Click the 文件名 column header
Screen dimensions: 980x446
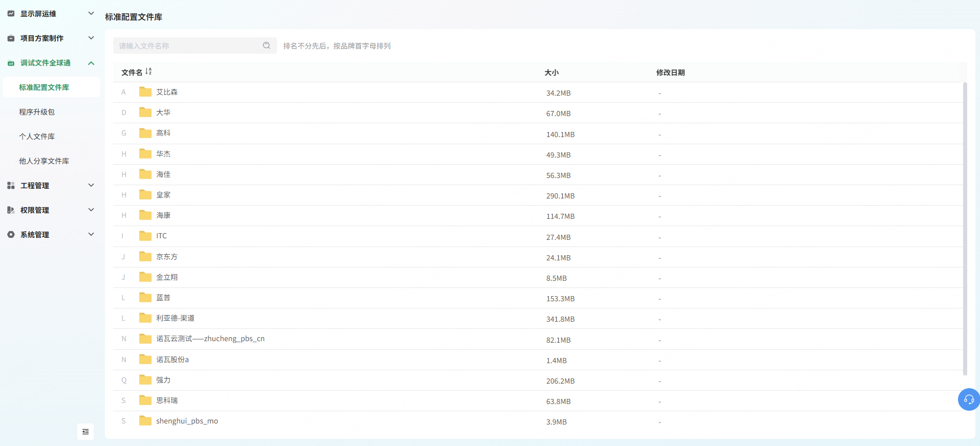coord(132,73)
